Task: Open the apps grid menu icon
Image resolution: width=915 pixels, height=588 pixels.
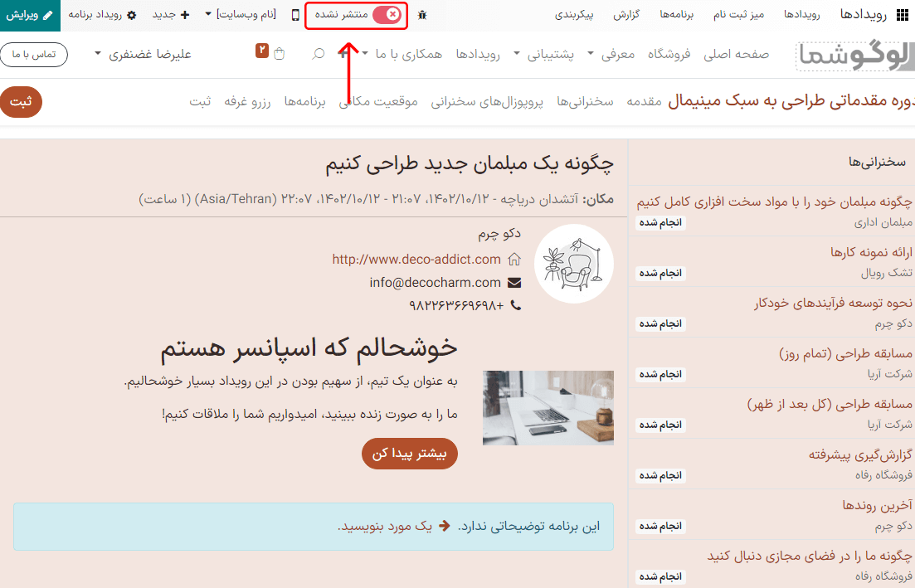Action: [x=903, y=15]
